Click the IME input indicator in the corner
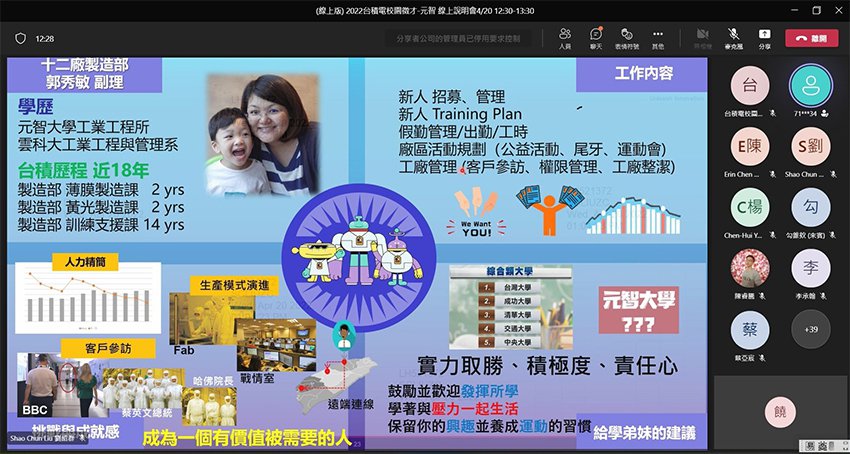Viewport: 850px width, 454px height. pos(823,447)
